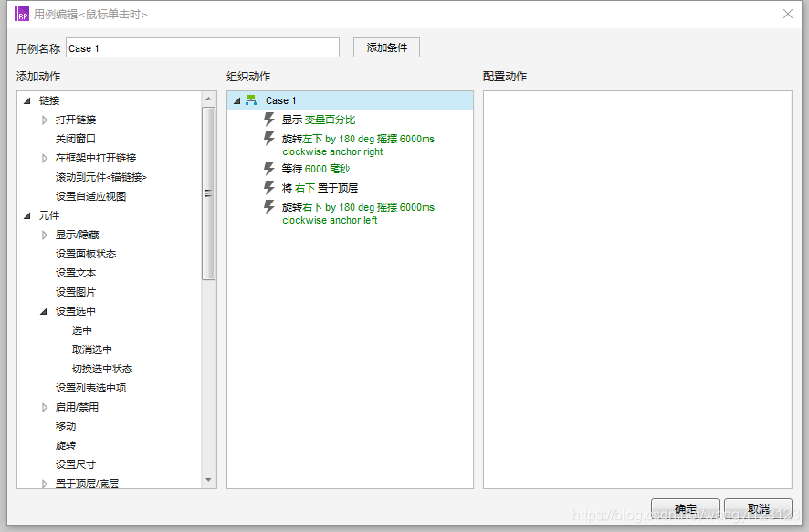Select the Case 1 row label

[280, 100]
